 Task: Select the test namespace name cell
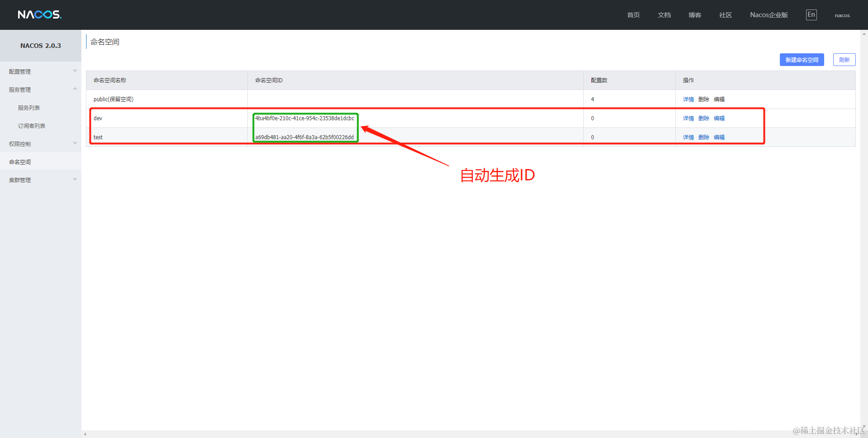pos(167,137)
